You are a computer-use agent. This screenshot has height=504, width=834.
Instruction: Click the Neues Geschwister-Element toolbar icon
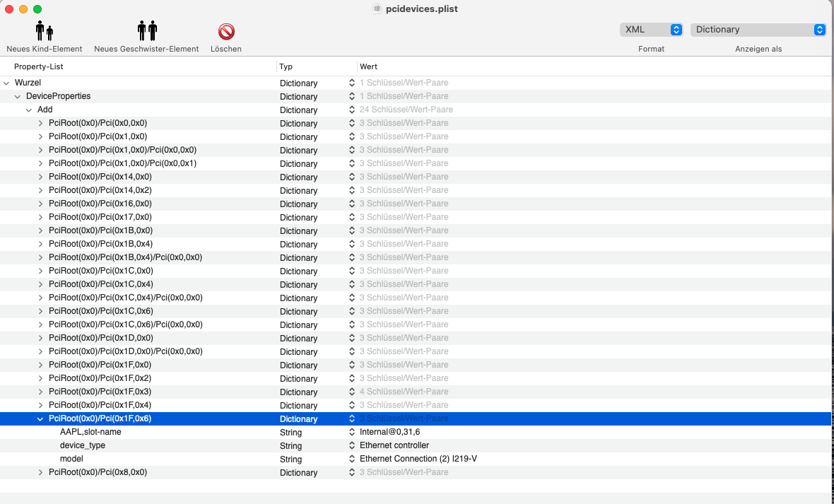(147, 31)
